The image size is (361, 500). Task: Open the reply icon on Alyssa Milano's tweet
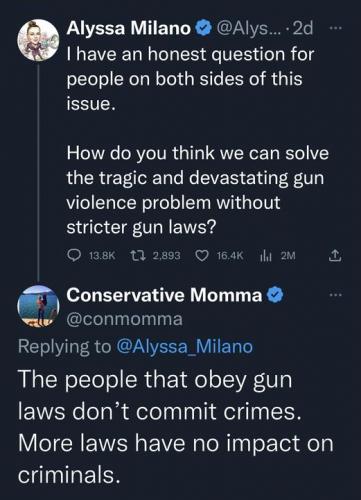[x=74, y=256]
